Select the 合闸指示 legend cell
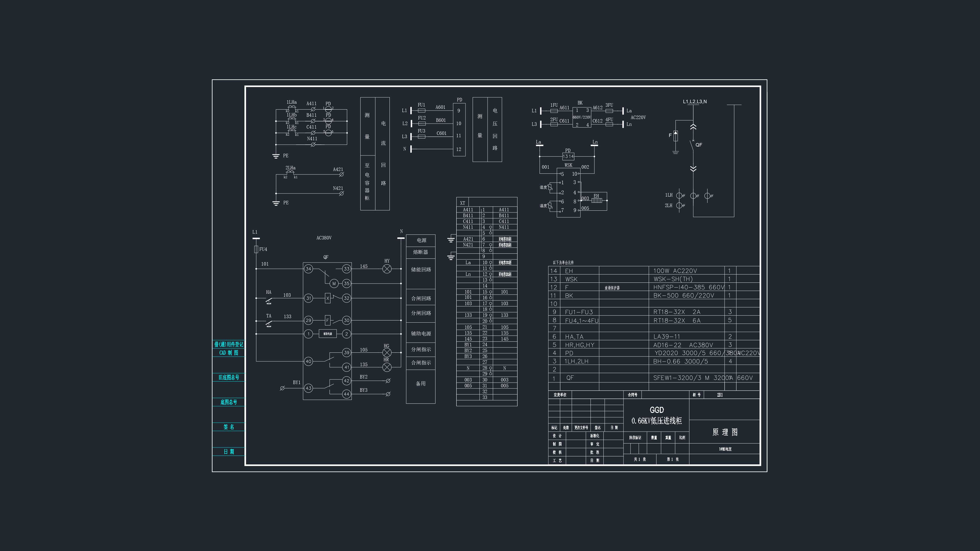This screenshot has height=551, width=980. pos(421,363)
